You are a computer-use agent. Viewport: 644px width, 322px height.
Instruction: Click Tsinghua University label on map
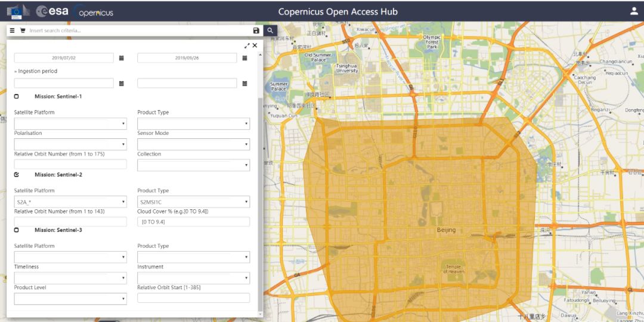[x=347, y=68]
